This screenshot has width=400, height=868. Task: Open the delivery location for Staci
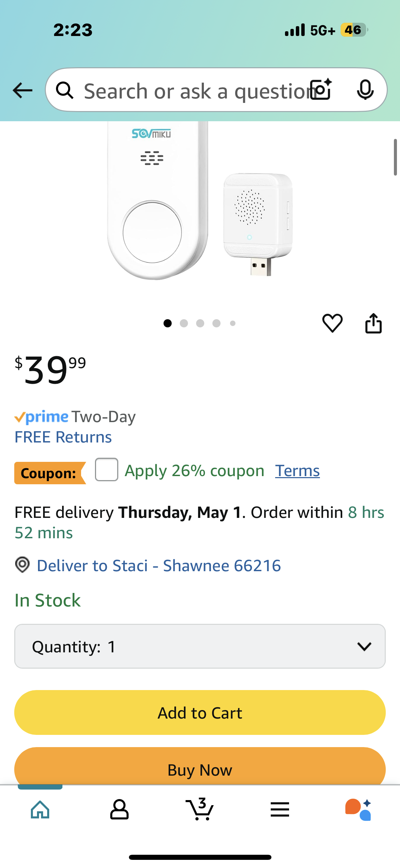coord(158,566)
